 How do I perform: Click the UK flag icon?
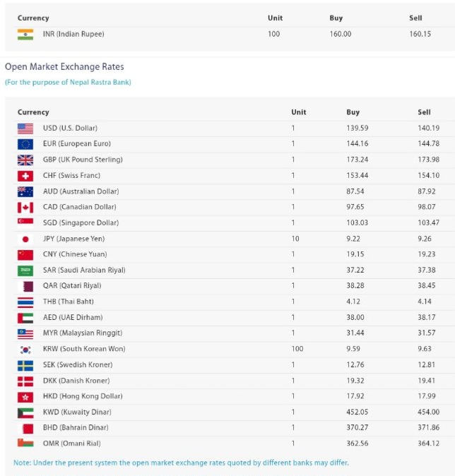[25, 160]
